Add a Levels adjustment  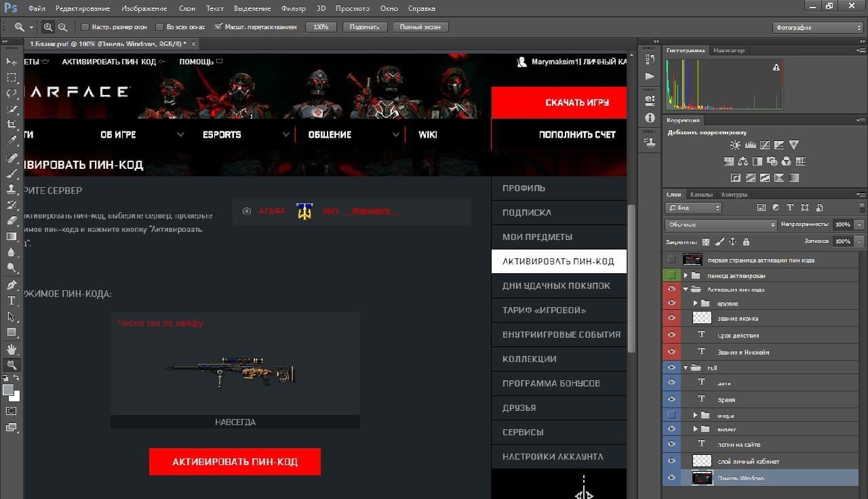pos(750,144)
